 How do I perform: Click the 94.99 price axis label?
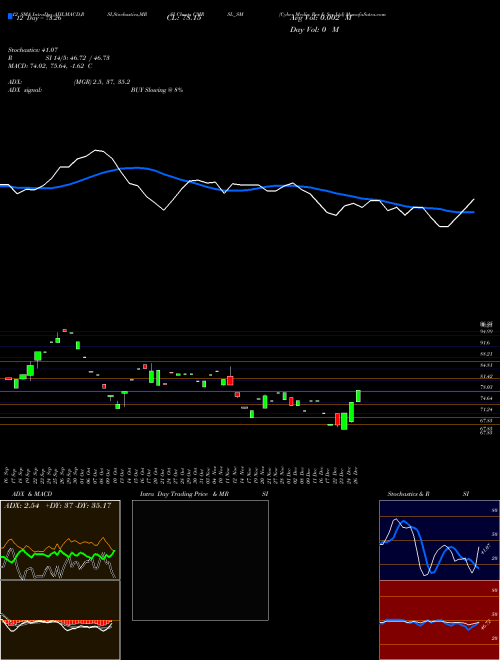pyautogui.click(x=486, y=332)
